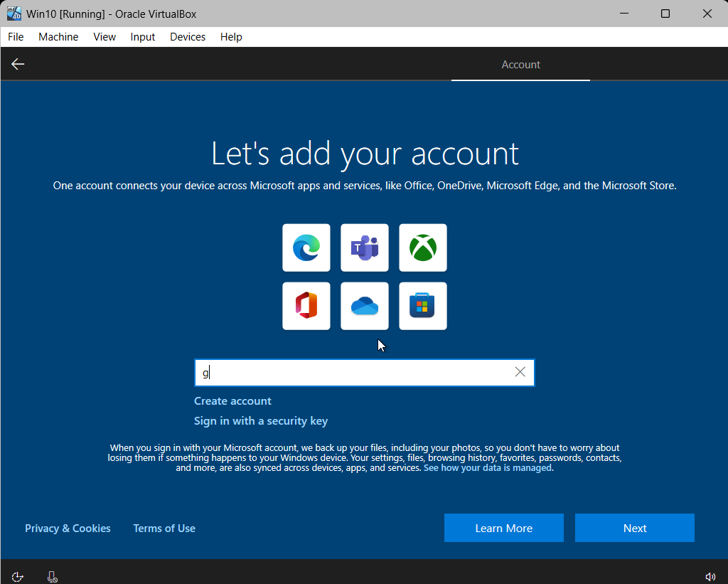Click the Microsoft Edge app icon
The image size is (728, 584).
pyautogui.click(x=306, y=248)
